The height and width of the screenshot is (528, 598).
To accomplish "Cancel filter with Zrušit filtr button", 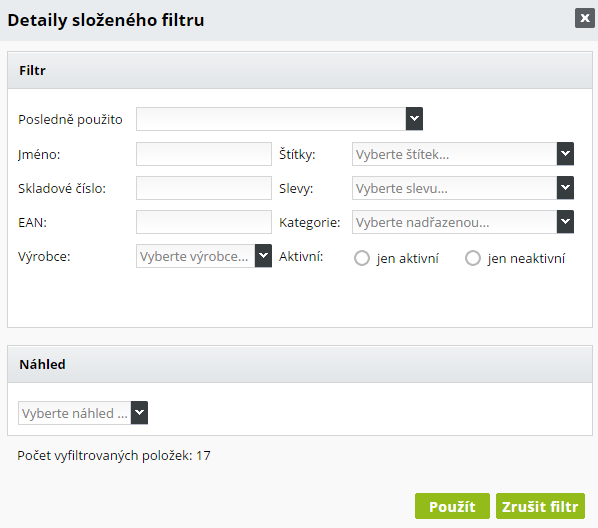I will tap(540, 506).
